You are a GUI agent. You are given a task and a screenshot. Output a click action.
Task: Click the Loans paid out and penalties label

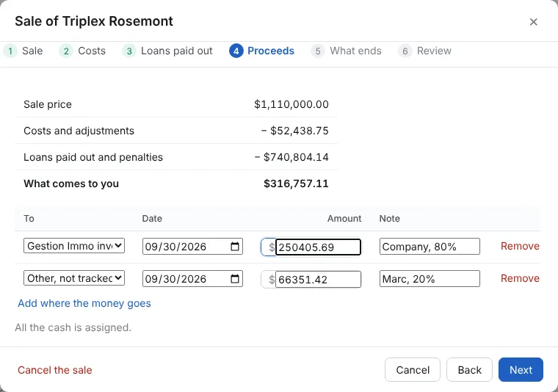pyautogui.click(x=93, y=157)
